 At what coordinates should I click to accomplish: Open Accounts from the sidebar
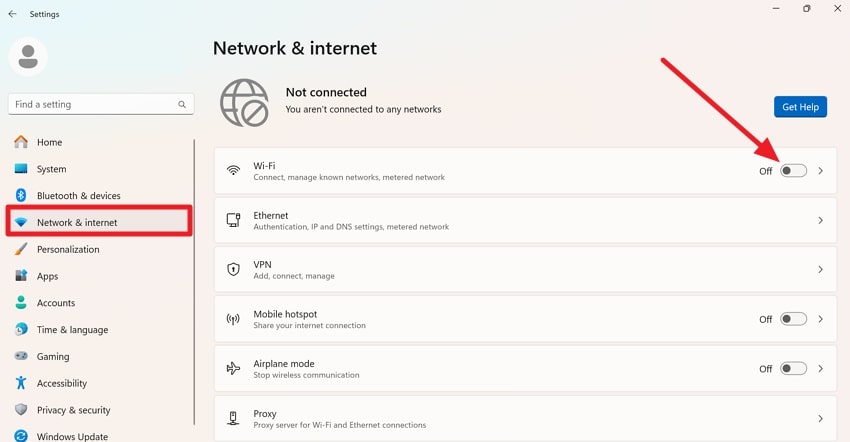[x=56, y=303]
